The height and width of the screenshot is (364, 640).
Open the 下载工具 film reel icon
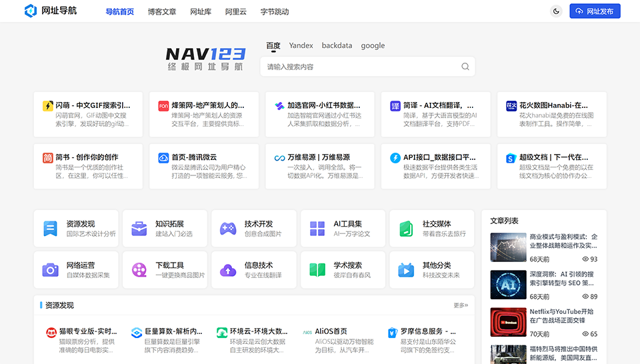(x=139, y=270)
